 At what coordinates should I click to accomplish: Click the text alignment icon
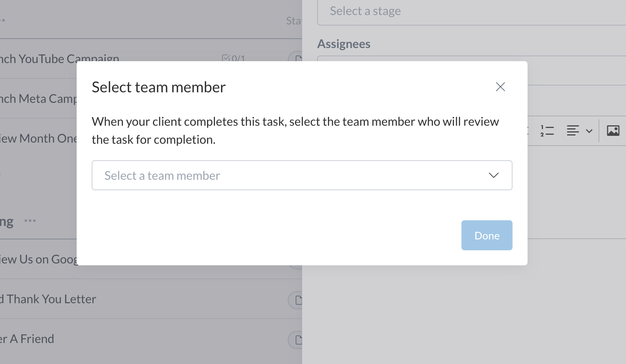click(x=573, y=131)
